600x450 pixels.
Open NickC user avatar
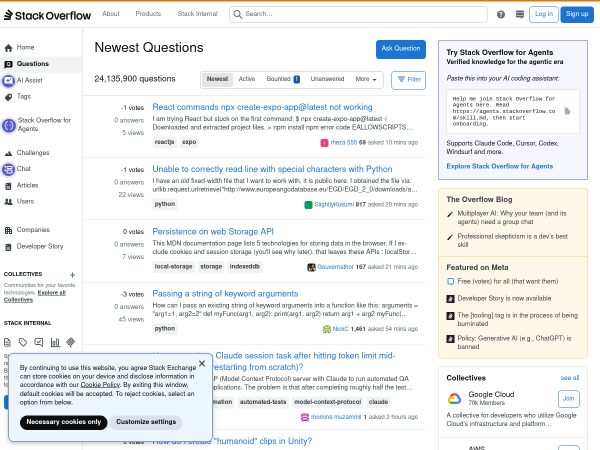tap(326, 329)
